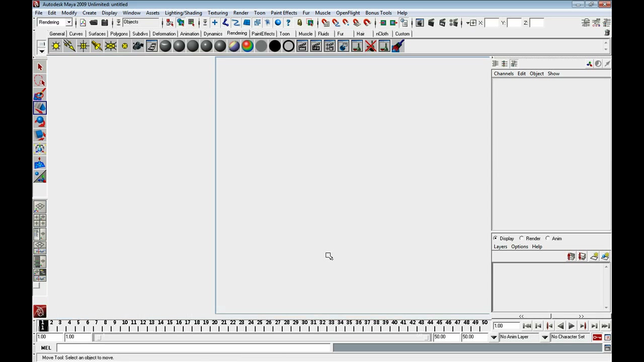The height and width of the screenshot is (362, 644).
Task: Open the Lighting/Shading menu
Action: [x=183, y=13]
